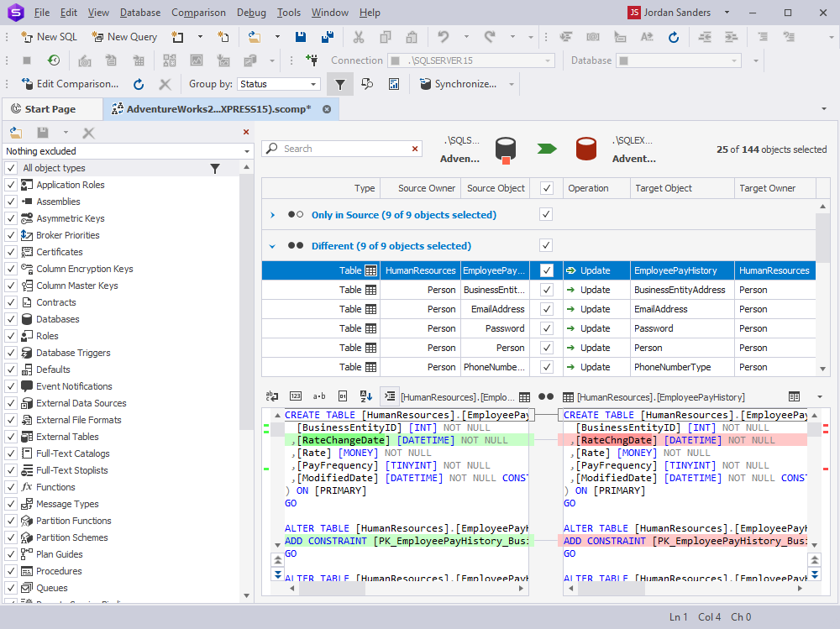Open the Synchronize dropdown arrow
840x629 pixels.
pyautogui.click(x=512, y=84)
